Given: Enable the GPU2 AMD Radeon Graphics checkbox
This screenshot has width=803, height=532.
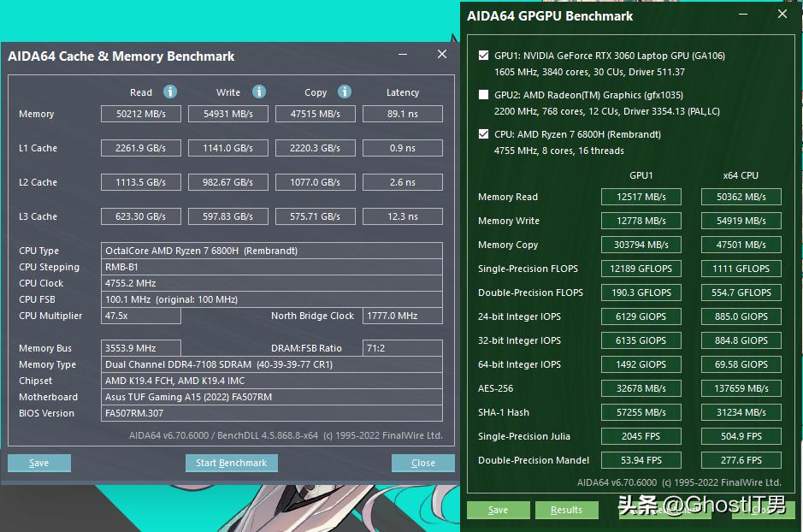Looking at the screenshot, I should [x=485, y=95].
